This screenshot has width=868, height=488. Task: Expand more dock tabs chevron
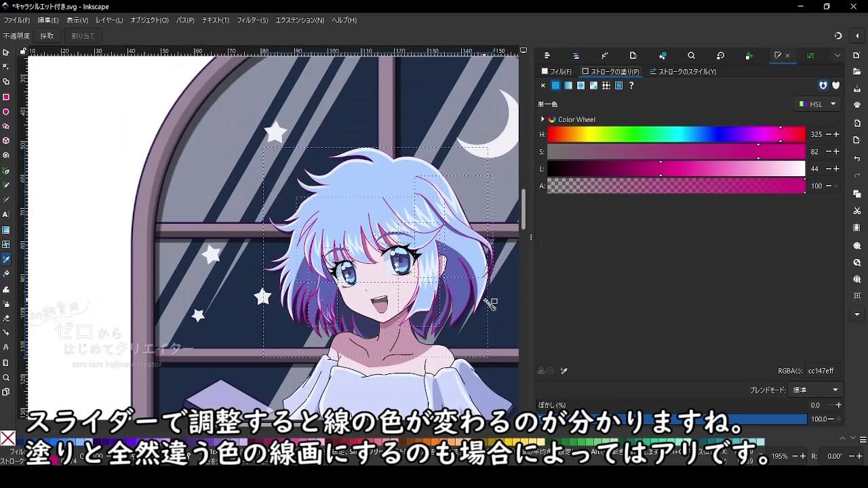837,56
